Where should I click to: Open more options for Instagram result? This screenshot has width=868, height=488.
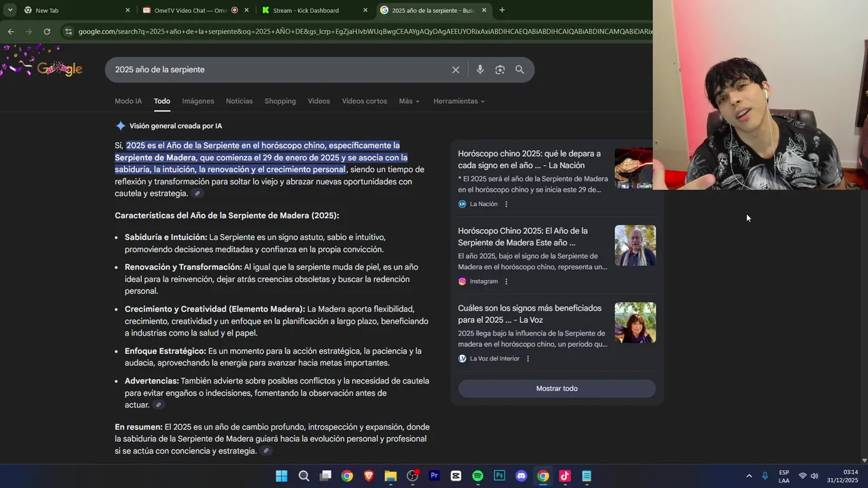(506, 281)
